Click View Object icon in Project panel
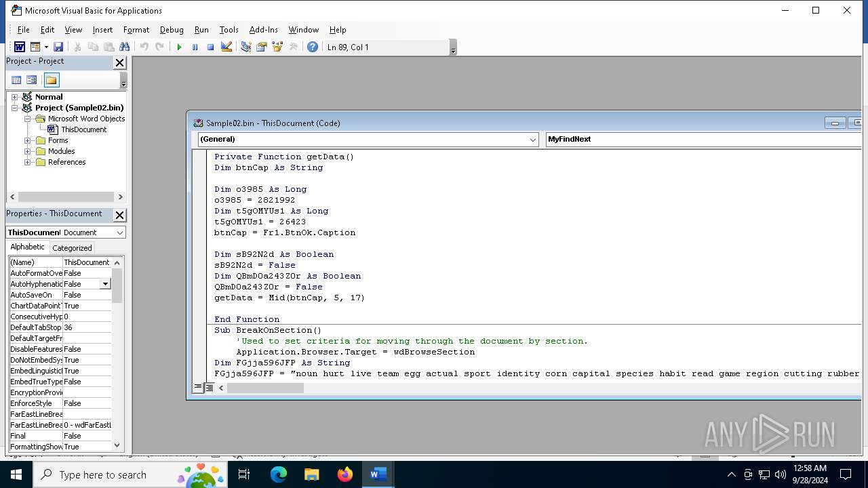 31,80
